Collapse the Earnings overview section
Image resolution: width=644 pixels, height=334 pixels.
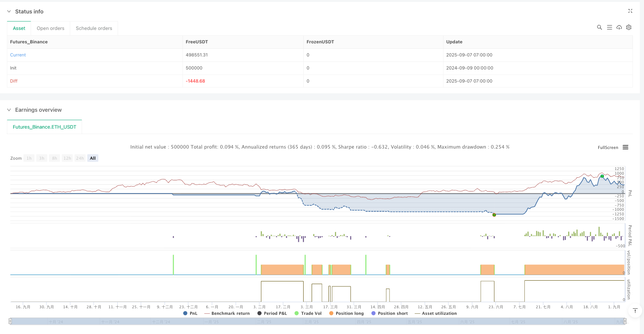click(9, 110)
